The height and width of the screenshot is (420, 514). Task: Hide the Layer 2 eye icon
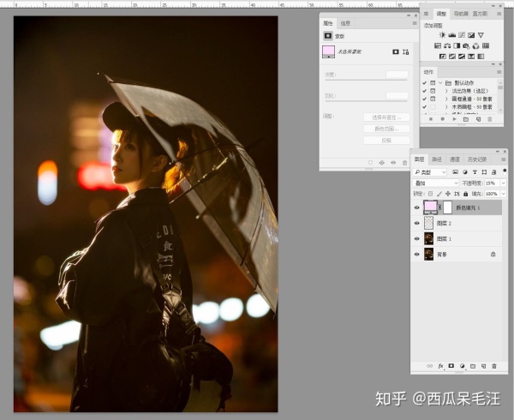pyautogui.click(x=417, y=223)
